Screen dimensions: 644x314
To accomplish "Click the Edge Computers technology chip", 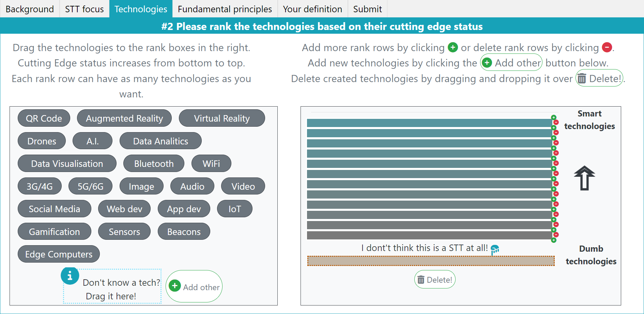I will 59,254.
